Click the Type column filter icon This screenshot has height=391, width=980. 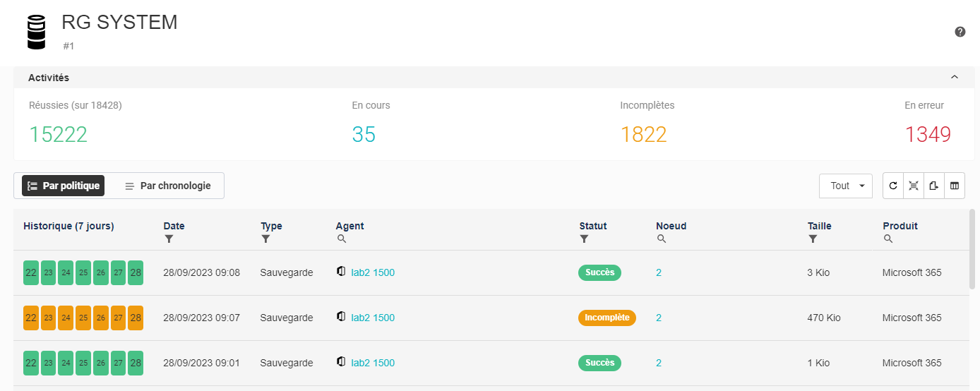point(265,239)
